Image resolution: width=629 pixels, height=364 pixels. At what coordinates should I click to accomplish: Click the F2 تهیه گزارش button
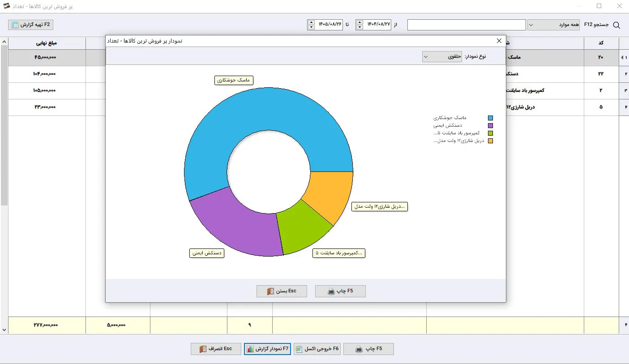click(x=31, y=25)
